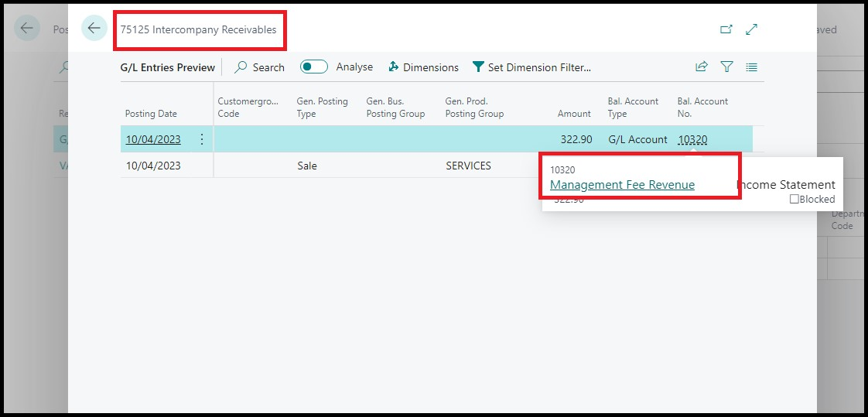Screen dimensions: 868x417
Task: Select second row posting date 10/04/2023
Action: coord(153,166)
